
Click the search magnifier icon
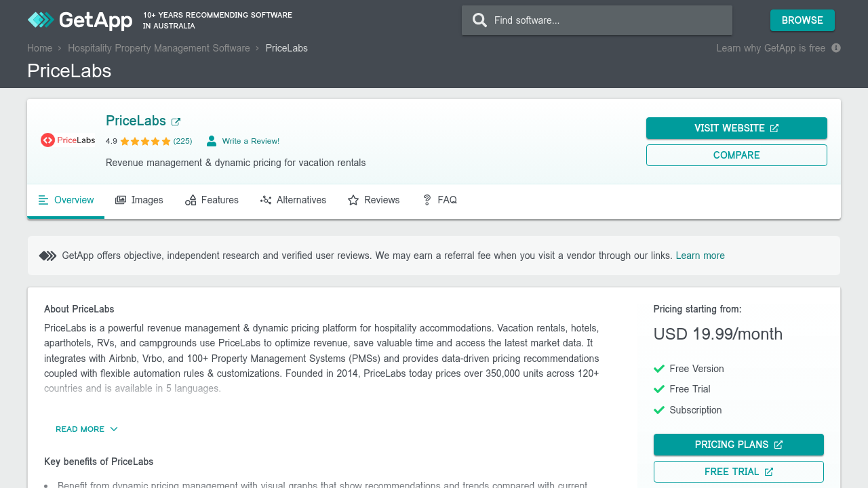(x=479, y=20)
